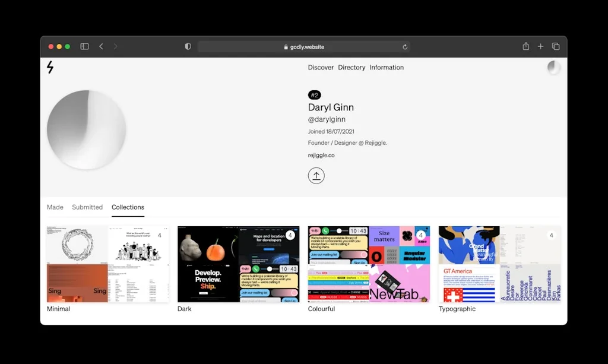
Task: Go back using the Safari back arrow
Action: point(101,46)
